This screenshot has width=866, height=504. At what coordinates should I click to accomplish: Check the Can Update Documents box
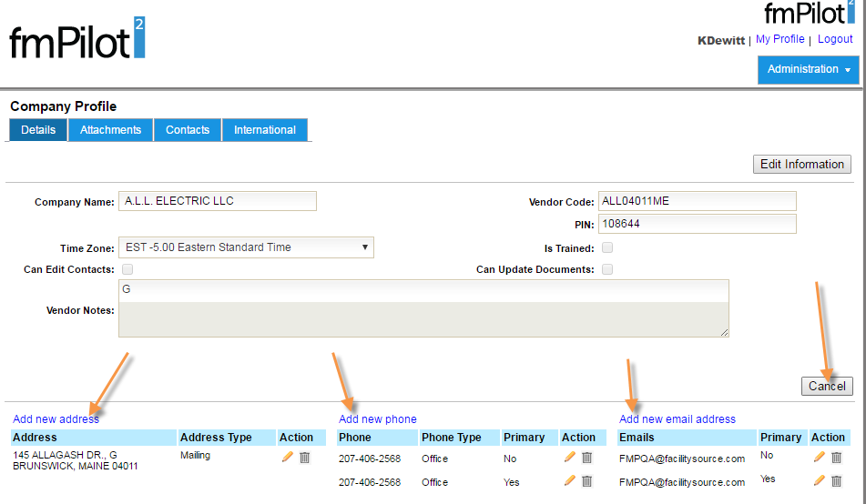click(607, 269)
